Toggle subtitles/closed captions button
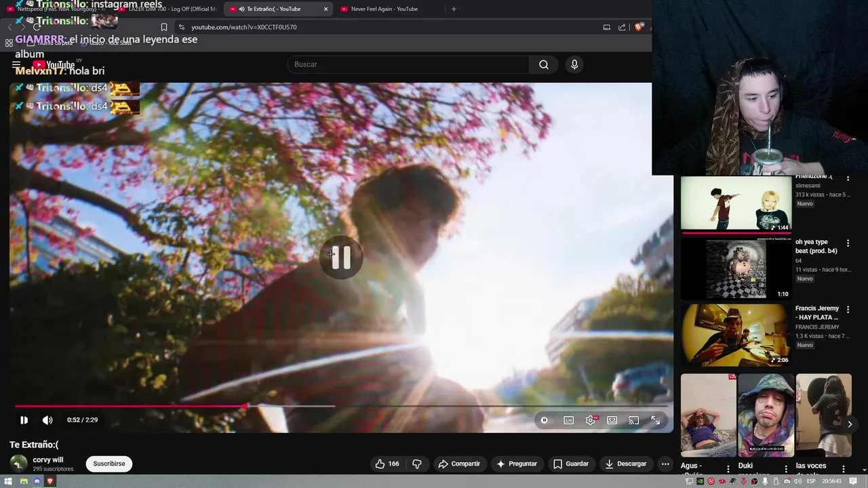Image resolution: width=868 pixels, height=488 pixels. (x=569, y=420)
